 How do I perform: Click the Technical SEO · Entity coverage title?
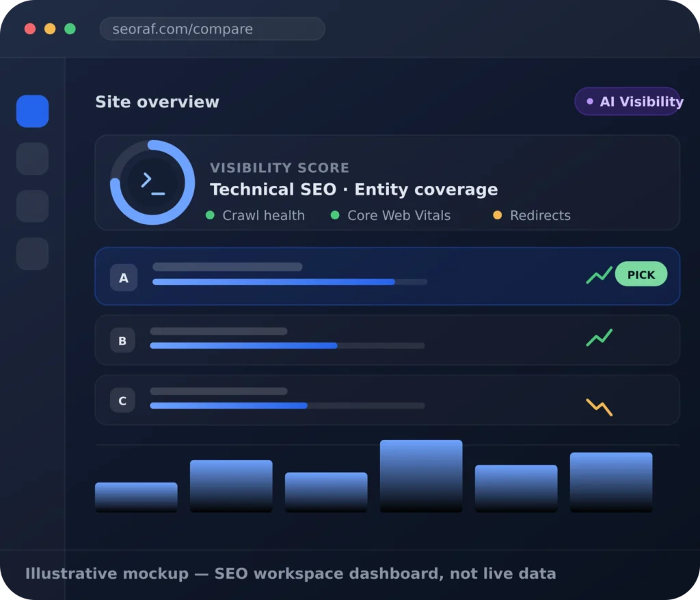click(x=354, y=189)
